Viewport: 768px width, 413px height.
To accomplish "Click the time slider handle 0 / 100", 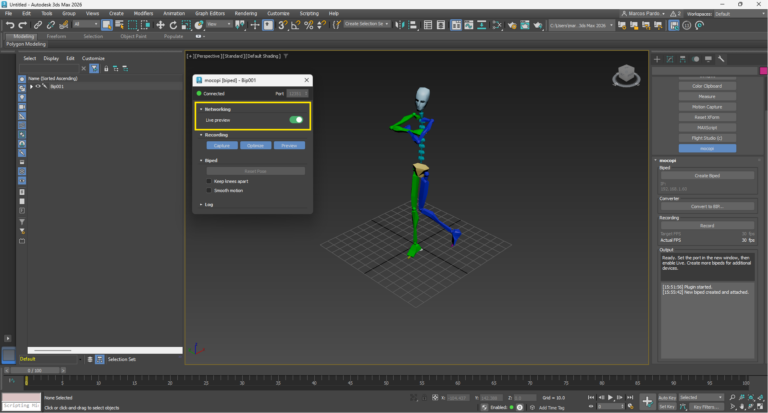I will 35,370.
